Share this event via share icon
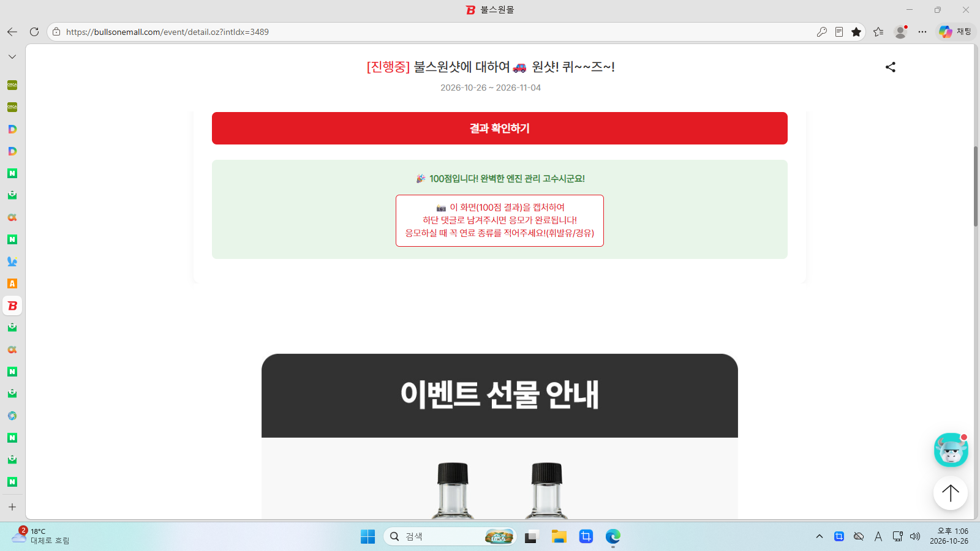 [891, 67]
